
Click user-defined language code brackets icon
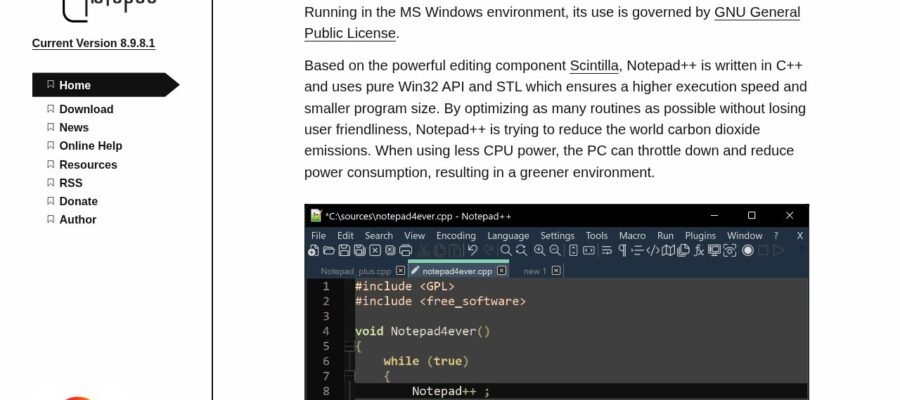pyautogui.click(x=653, y=250)
